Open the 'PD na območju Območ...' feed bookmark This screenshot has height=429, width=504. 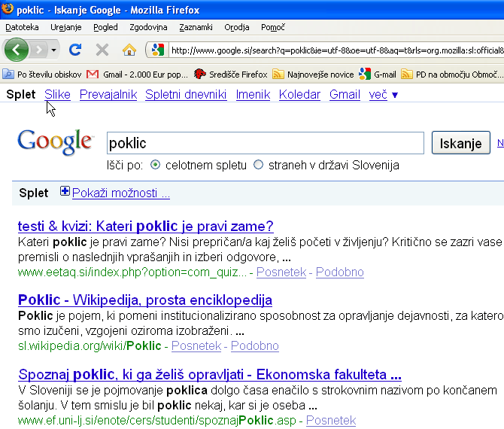[x=452, y=75]
